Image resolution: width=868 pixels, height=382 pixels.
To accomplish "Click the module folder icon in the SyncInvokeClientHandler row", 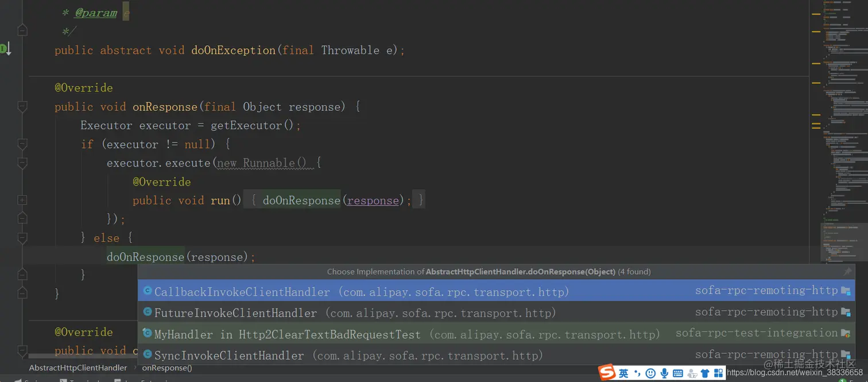I will pos(846,355).
